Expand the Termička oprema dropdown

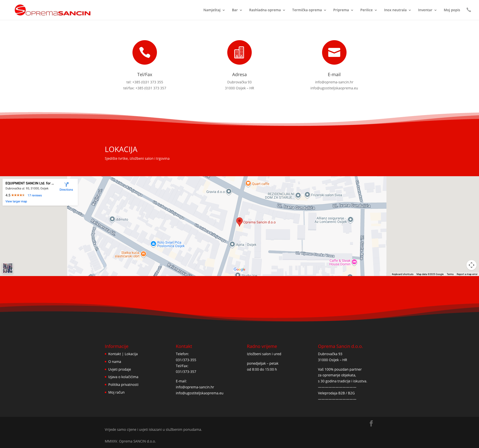309,10
